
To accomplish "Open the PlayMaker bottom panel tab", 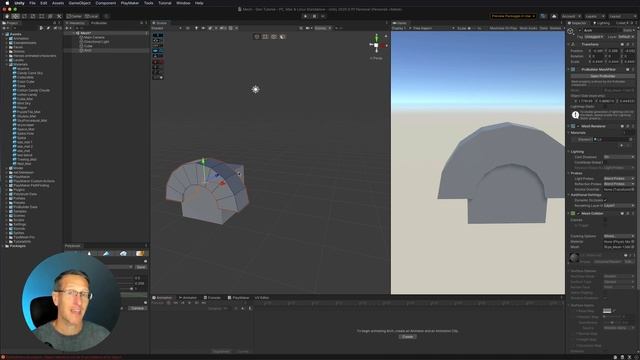I will pyautogui.click(x=239, y=298).
